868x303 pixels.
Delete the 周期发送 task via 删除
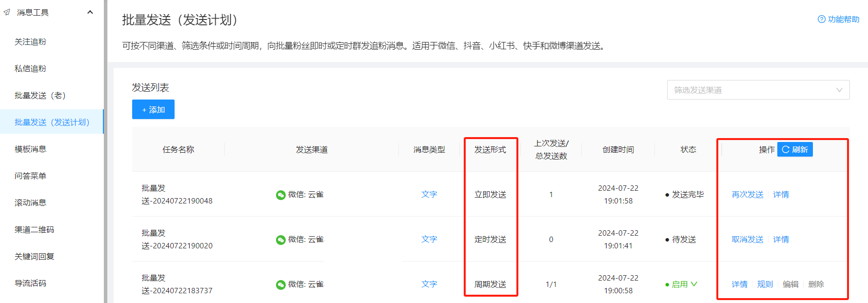tap(816, 284)
